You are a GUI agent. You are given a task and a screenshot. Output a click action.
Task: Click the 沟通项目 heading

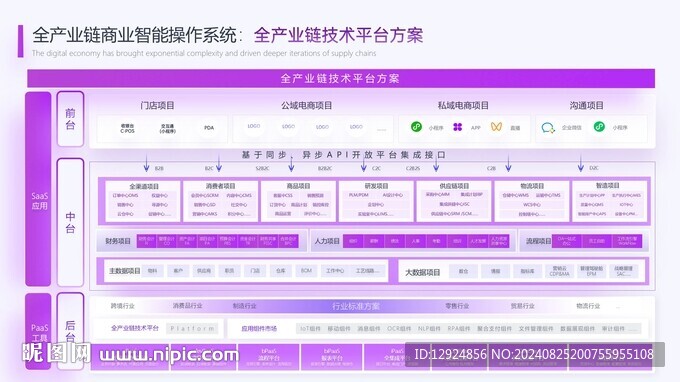click(587, 105)
